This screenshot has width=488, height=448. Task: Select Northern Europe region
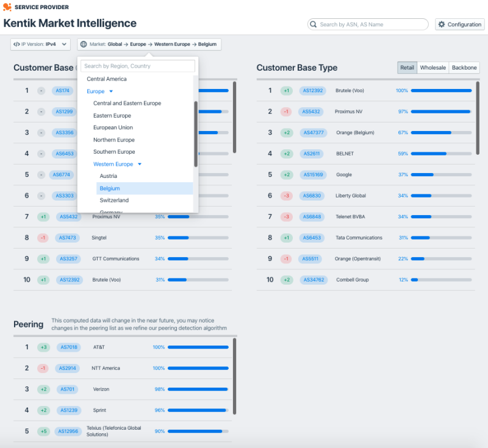114,140
